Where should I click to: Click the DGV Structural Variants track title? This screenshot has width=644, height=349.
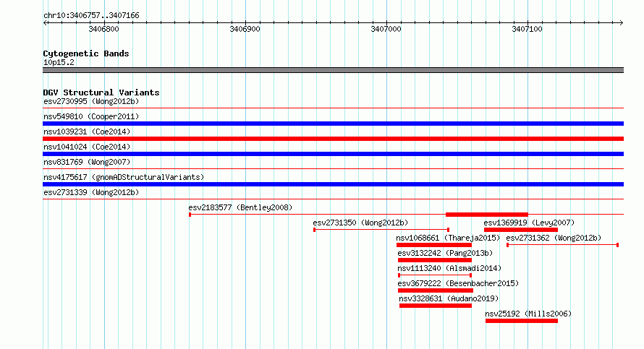pyautogui.click(x=101, y=92)
